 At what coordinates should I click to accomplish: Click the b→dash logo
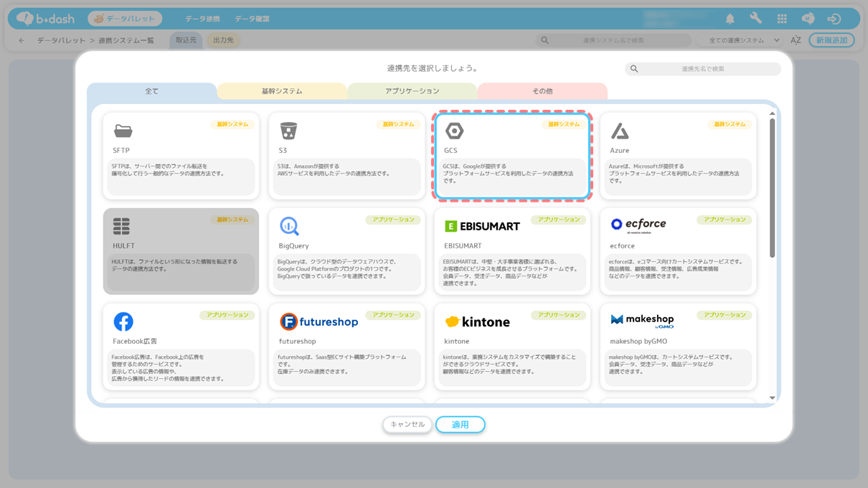pos(45,19)
